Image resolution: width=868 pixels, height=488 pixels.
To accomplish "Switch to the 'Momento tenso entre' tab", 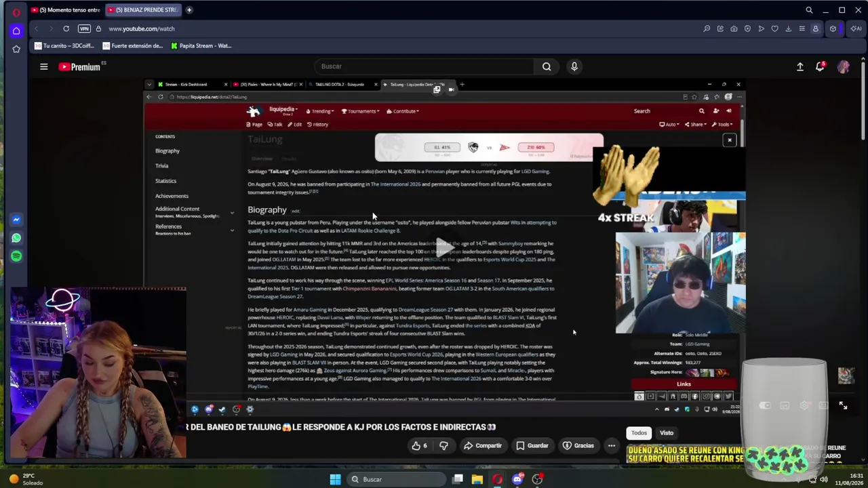I will tap(65, 10).
